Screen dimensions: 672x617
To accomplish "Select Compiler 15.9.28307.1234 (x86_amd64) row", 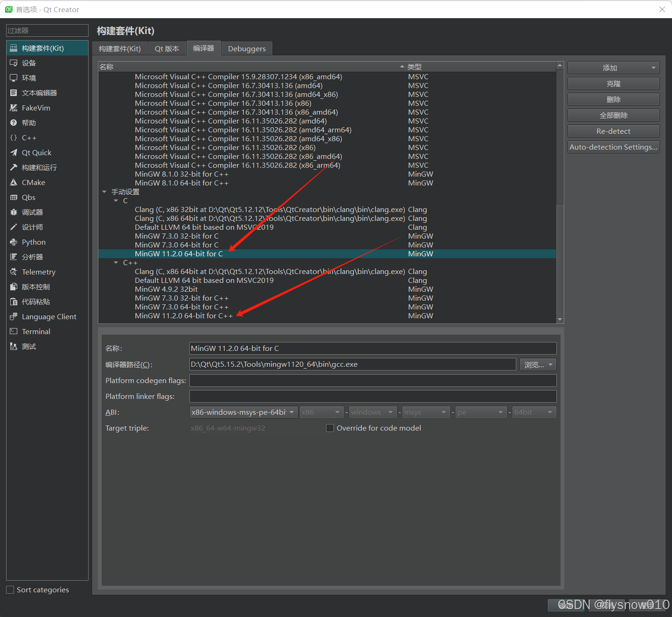I will pos(327,77).
